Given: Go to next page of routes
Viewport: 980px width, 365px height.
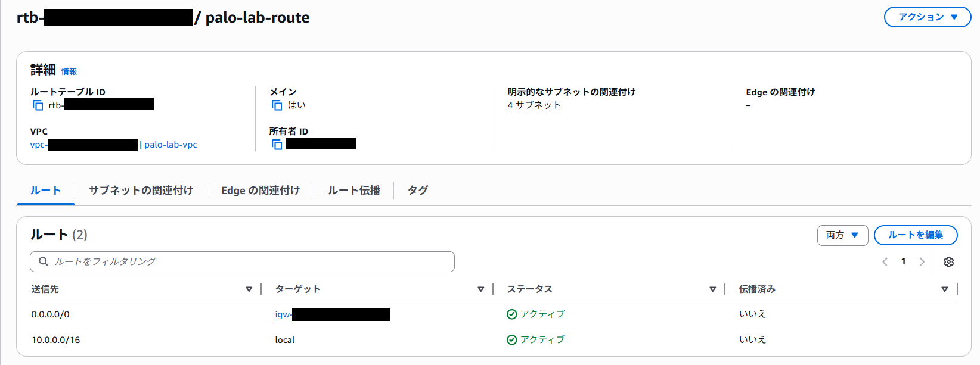Looking at the screenshot, I should point(922,261).
